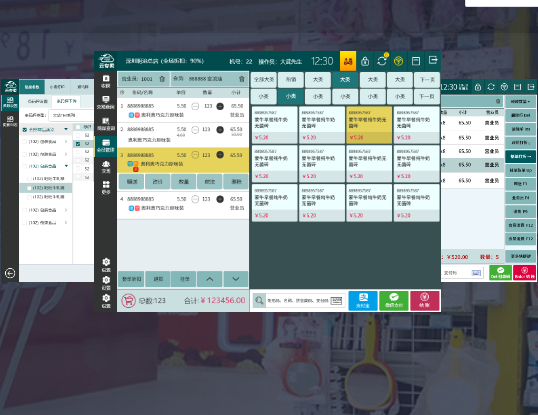Click the blue Alipay payment button
Image resolution: width=538 pixels, height=415 pixels.
coord(363,301)
